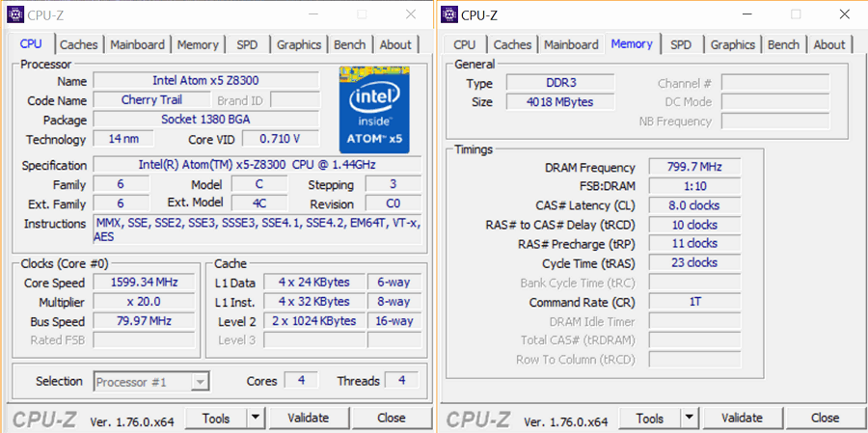Click Close button in right window

point(826,418)
